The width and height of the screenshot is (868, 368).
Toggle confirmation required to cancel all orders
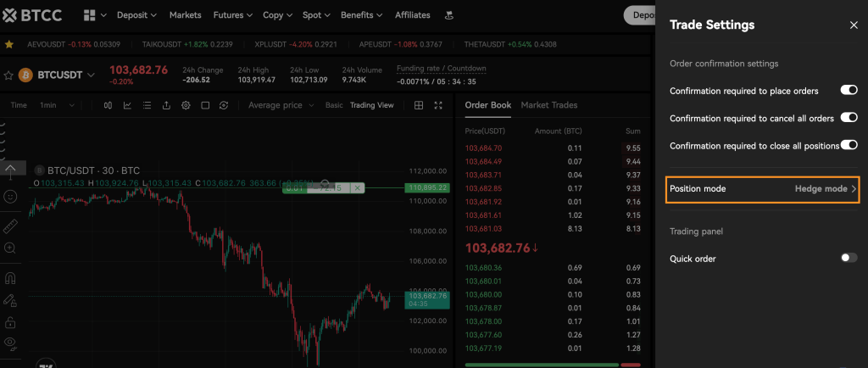pos(849,118)
